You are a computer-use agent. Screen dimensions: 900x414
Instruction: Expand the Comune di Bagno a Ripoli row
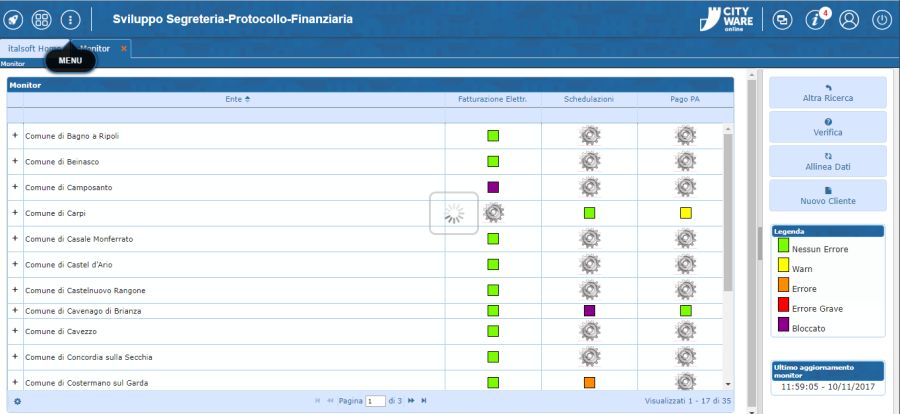(x=14, y=135)
